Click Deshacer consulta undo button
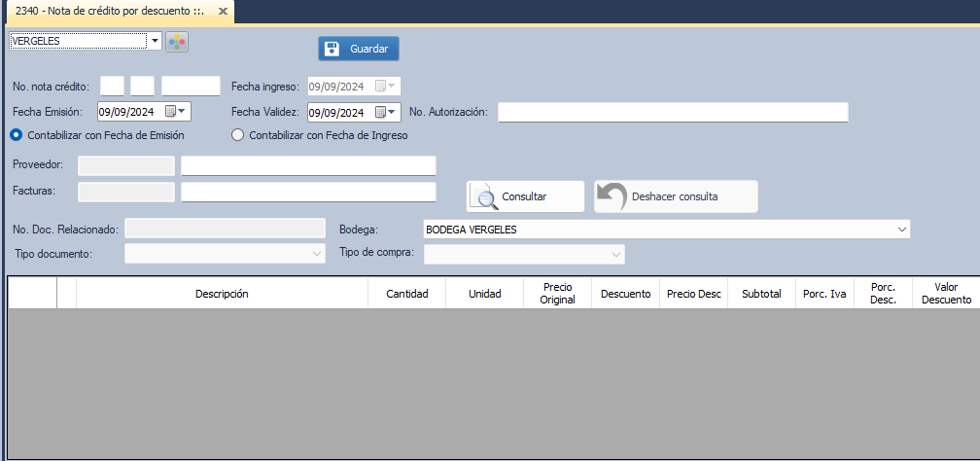Viewport: 980px width, 461px height. pyautogui.click(x=676, y=196)
